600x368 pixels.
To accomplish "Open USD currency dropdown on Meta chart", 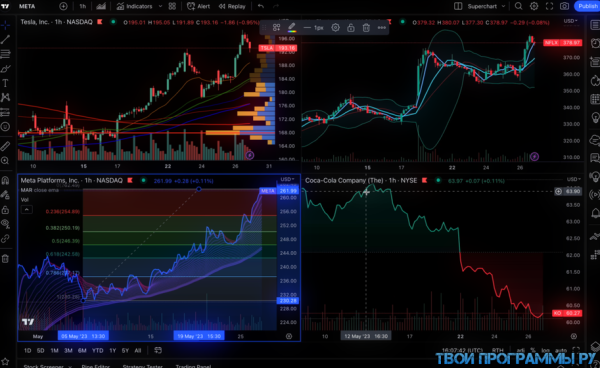I will [287, 179].
